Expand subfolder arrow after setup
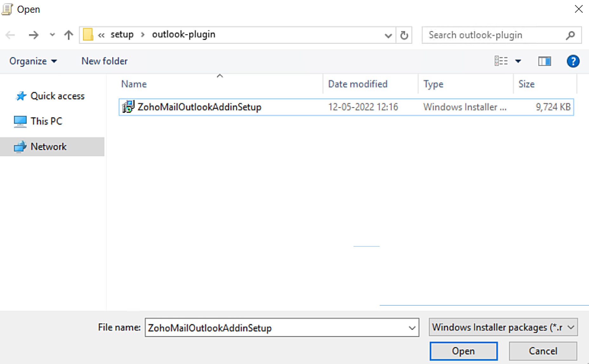The height and width of the screenshot is (364, 589). coord(143,35)
